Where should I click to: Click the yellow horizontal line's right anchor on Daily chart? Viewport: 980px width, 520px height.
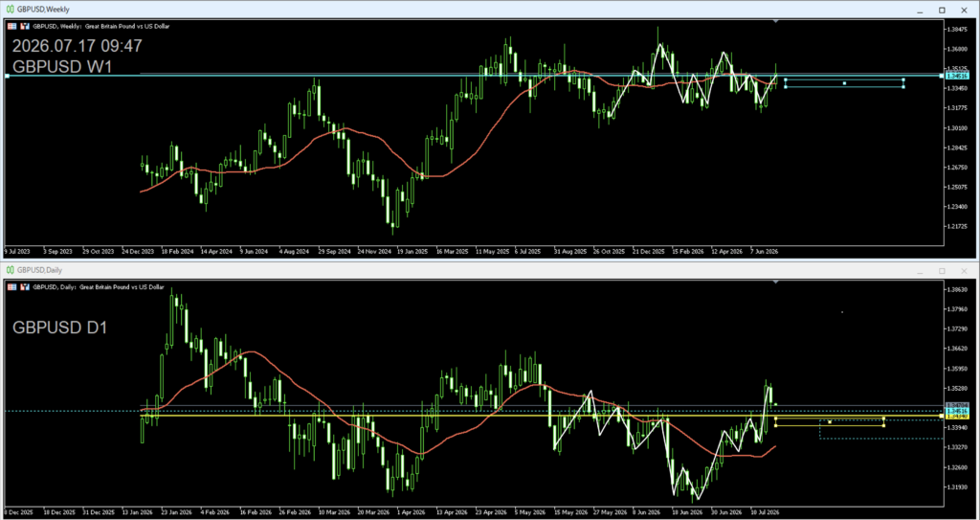click(x=942, y=416)
